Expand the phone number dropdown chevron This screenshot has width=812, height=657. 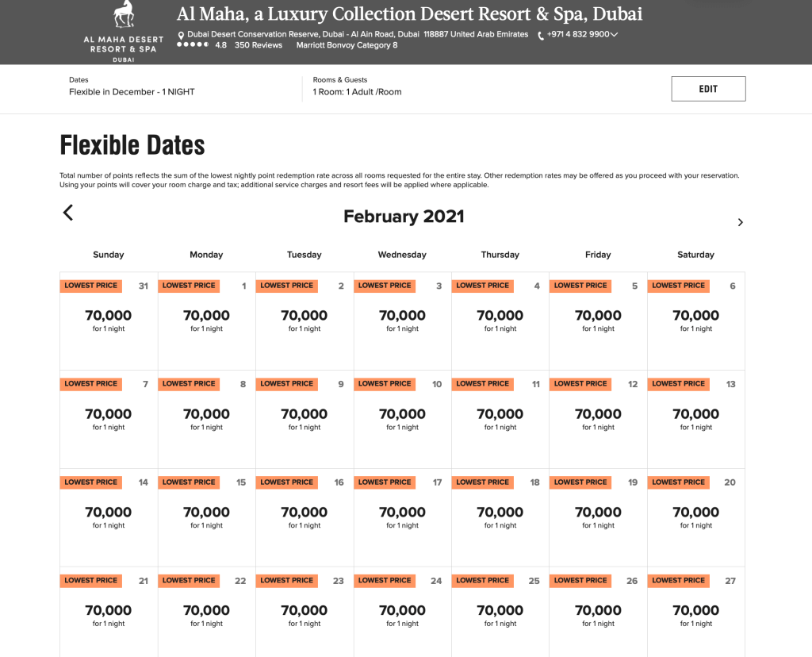(x=615, y=35)
